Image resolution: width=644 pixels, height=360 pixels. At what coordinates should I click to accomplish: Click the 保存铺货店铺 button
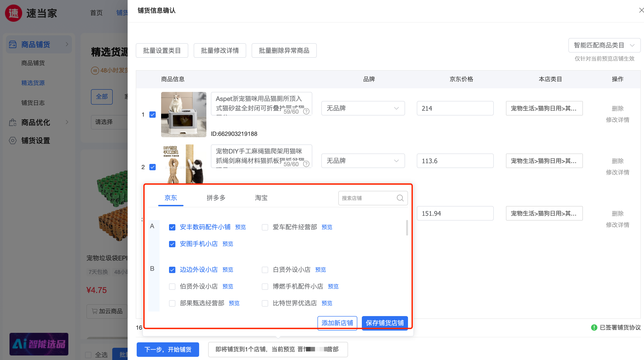(x=384, y=323)
